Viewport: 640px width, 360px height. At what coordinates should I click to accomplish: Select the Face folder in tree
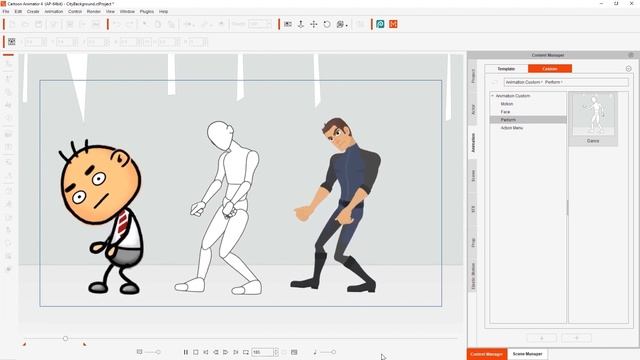point(505,111)
